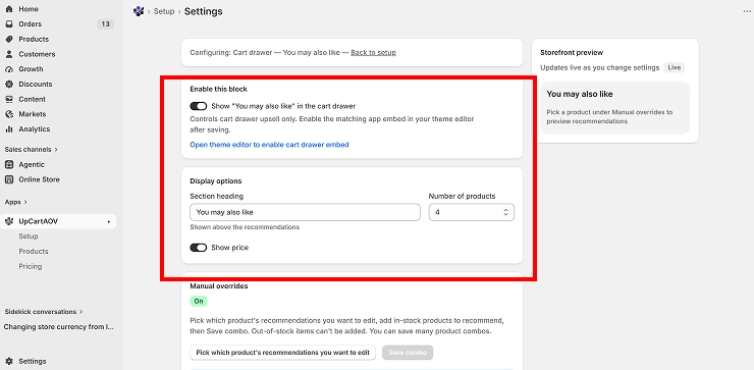The height and width of the screenshot is (370, 754).
Task: Click the Online Store storefront icon
Action: [x=9, y=179]
